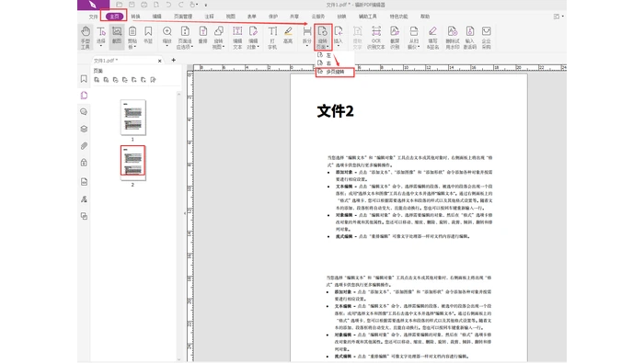The image size is (644, 363).
Task: Switch to Page management (页面管理) tab
Action: (183, 17)
